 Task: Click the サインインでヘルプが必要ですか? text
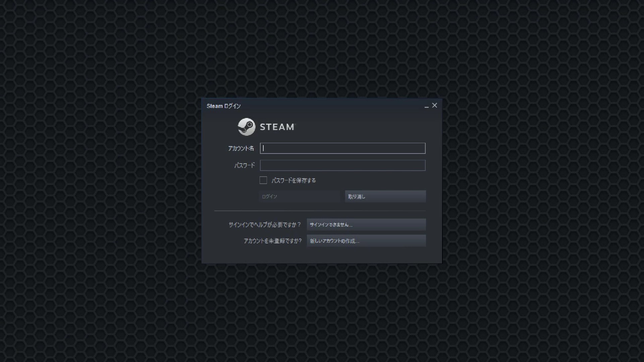tap(265, 225)
